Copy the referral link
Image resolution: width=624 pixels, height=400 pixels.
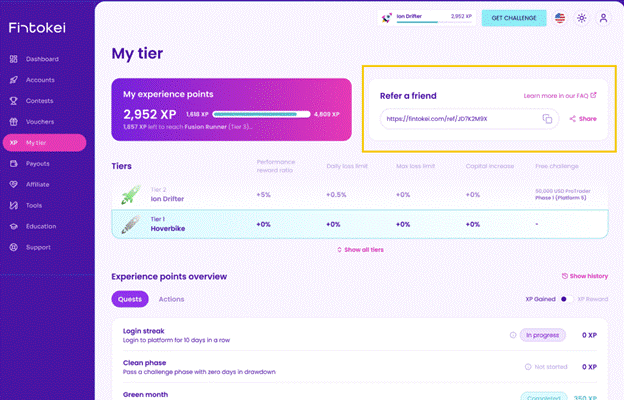tap(547, 119)
